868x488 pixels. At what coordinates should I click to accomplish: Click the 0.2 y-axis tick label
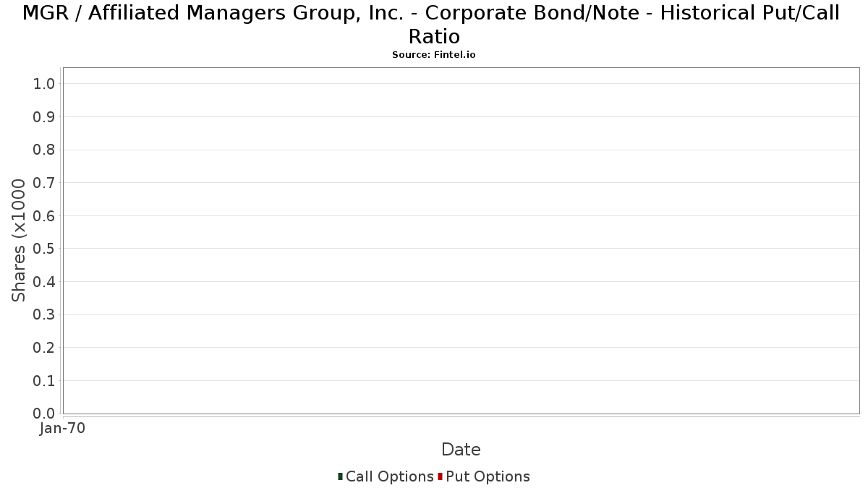click(x=44, y=348)
